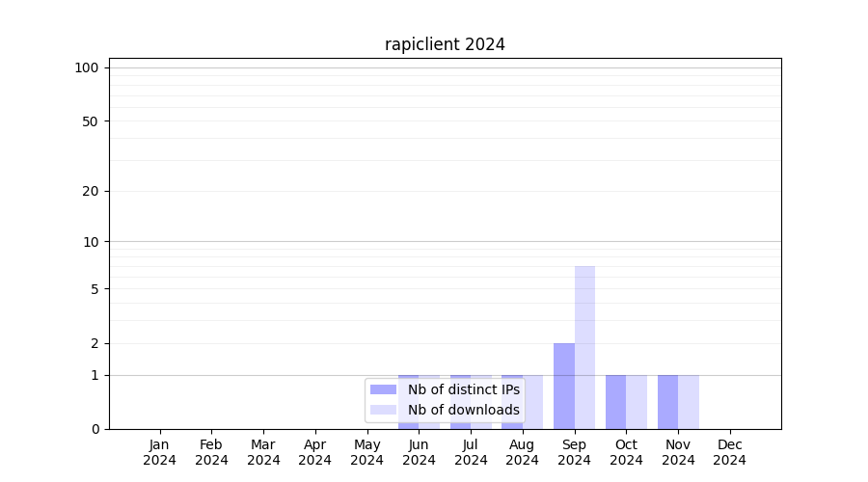The image size is (868, 482).
Task: Click the 'Dec 2024' x-axis label
Action: (x=730, y=452)
